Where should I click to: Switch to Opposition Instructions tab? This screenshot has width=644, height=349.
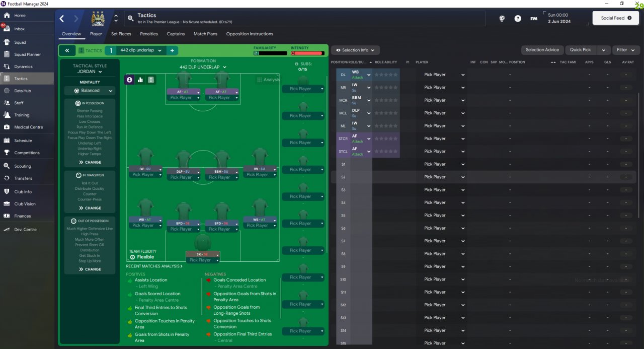(x=250, y=34)
